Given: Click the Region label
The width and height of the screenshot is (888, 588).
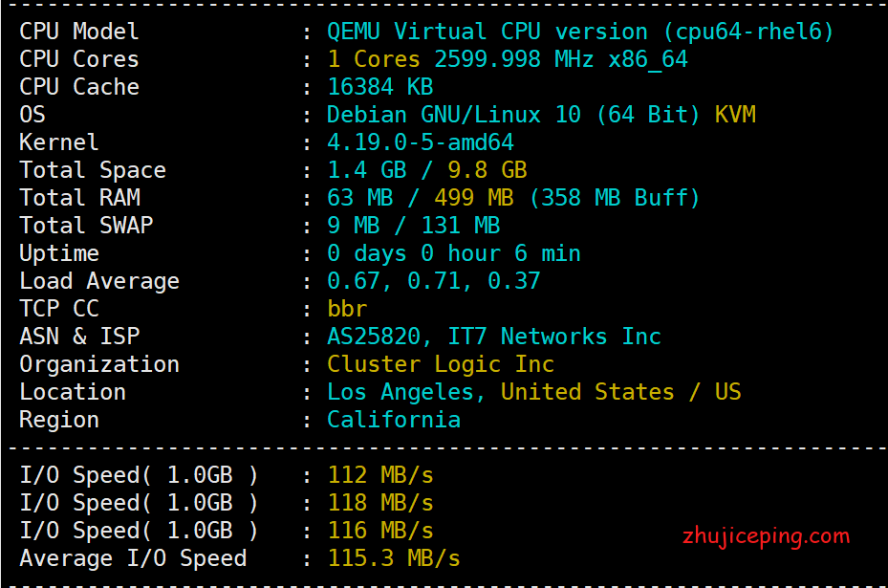Looking at the screenshot, I should 59,421.
